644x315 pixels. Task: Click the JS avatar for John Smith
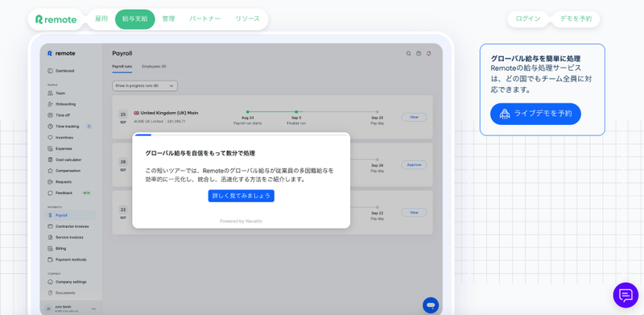(48, 309)
